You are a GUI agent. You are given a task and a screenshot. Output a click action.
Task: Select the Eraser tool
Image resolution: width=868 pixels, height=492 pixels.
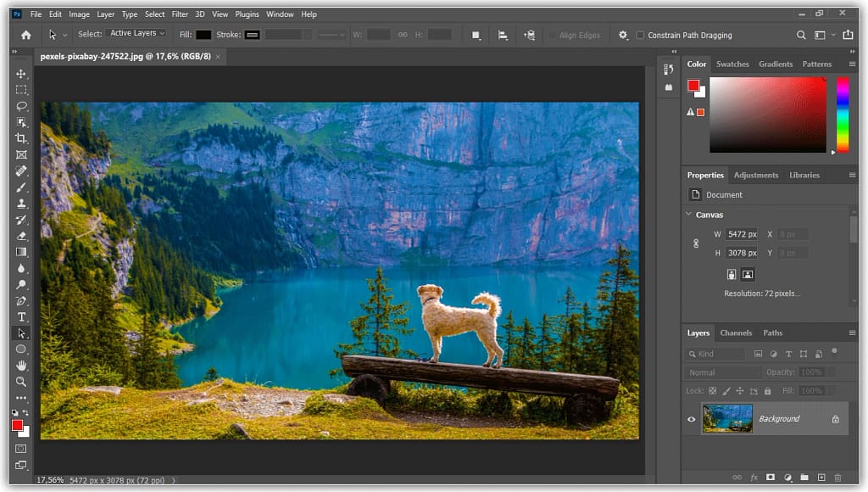coord(21,236)
